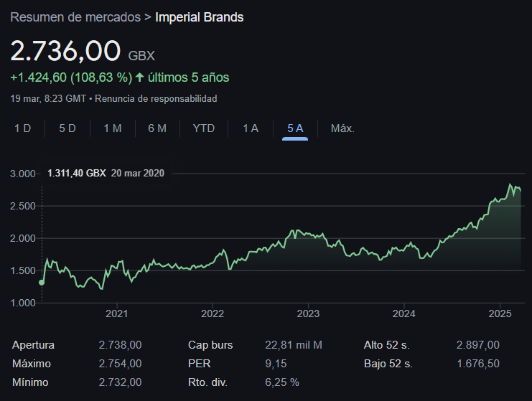The image size is (532, 401).
Task: Click the 19 mar, 8:23 GMT timestamp
Action: tap(48, 99)
